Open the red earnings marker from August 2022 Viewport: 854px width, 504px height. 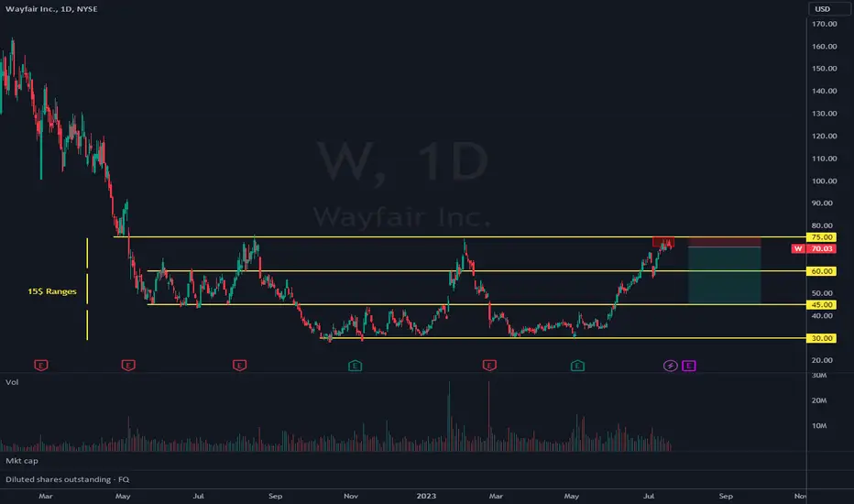click(240, 365)
